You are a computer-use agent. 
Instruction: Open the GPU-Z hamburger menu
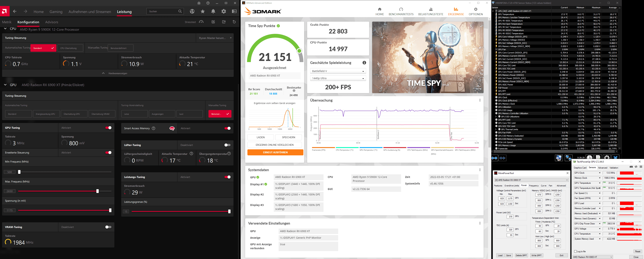[641, 167]
